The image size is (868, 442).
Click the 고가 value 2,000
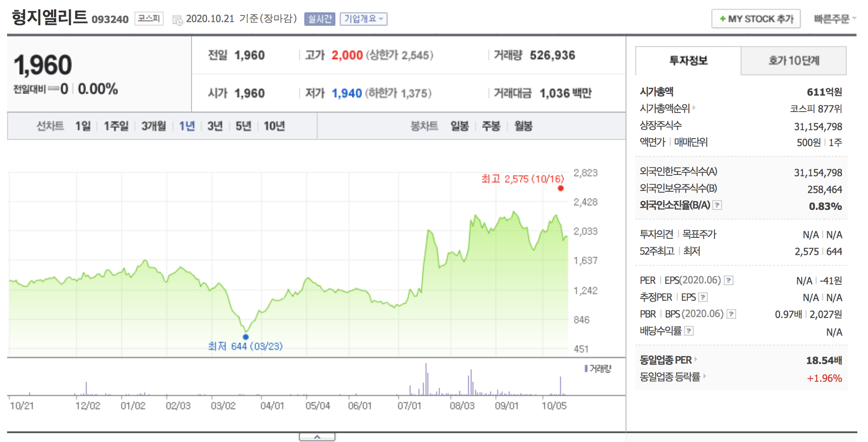click(x=347, y=55)
